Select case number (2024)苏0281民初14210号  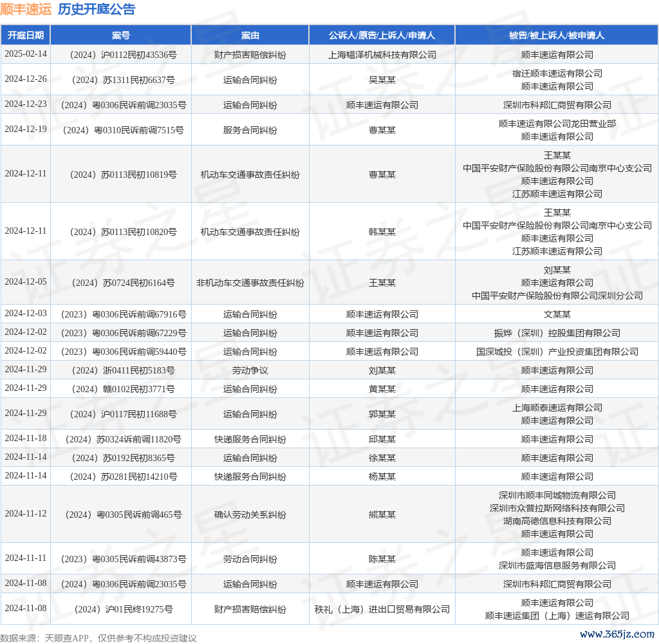[123, 477]
